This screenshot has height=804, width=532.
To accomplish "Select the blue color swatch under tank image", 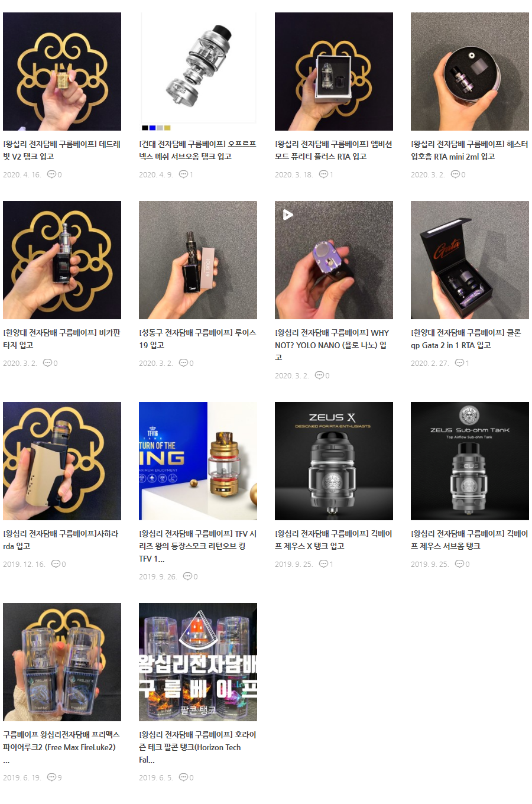I will tap(152, 128).
